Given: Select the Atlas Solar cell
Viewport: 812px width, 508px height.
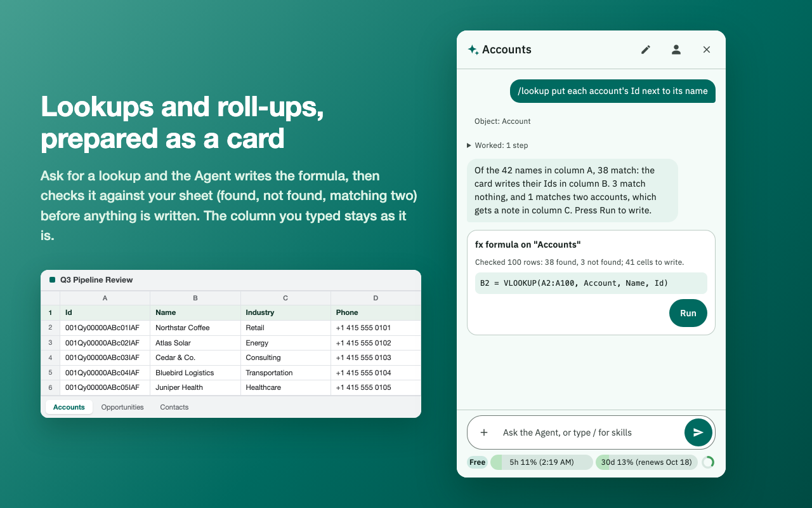Looking at the screenshot, I should click(x=195, y=343).
